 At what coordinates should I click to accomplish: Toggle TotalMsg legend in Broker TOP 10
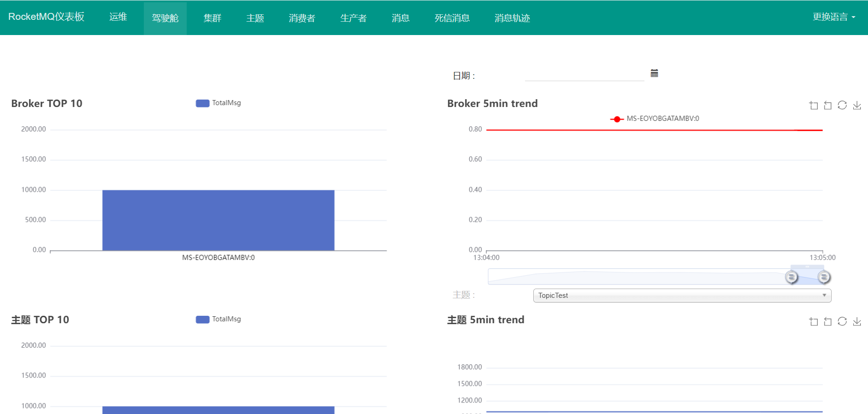(218, 103)
